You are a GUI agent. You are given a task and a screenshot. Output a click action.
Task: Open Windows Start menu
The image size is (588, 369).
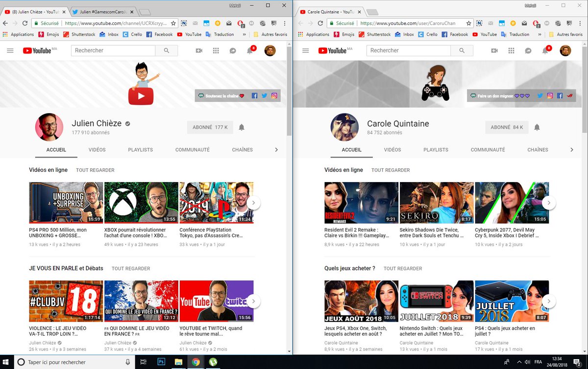[x=7, y=362]
